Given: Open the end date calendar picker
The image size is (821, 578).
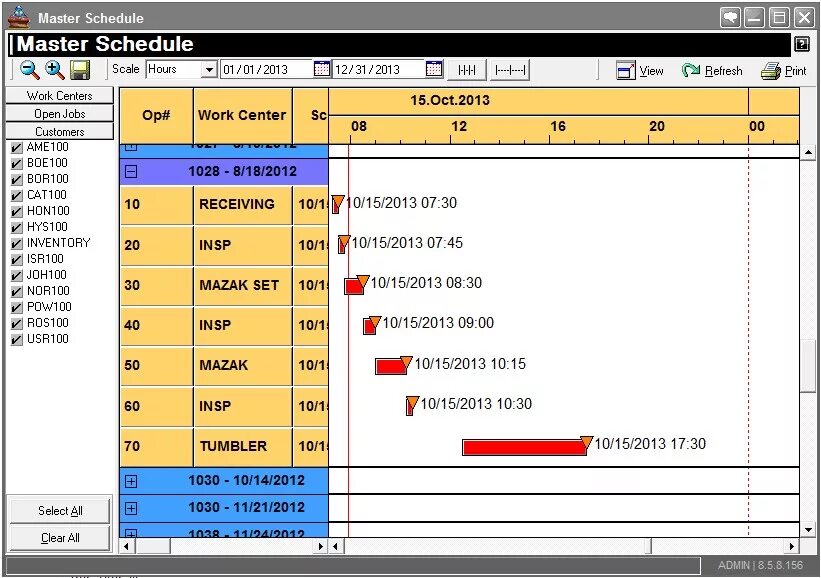Looking at the screenshot, I should [434, 69].
